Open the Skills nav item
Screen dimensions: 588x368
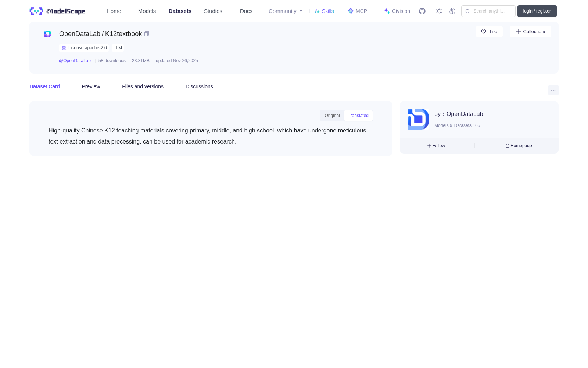tap(325, 11)
